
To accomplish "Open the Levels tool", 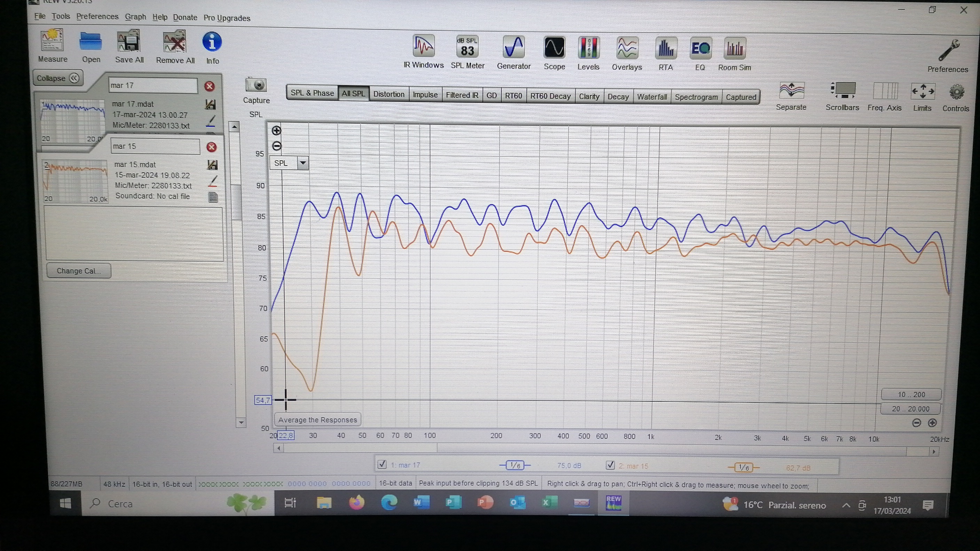I will pyautogui.click(x=588, y=48).
